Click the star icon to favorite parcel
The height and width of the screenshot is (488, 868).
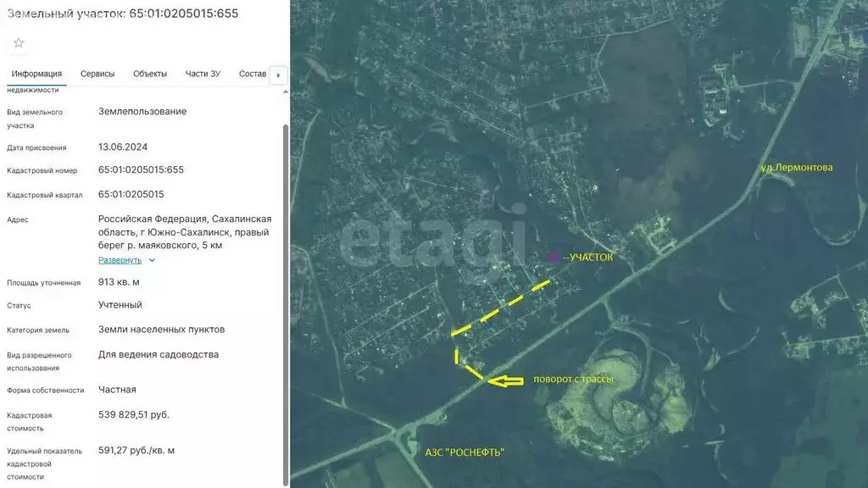point(19,43)
